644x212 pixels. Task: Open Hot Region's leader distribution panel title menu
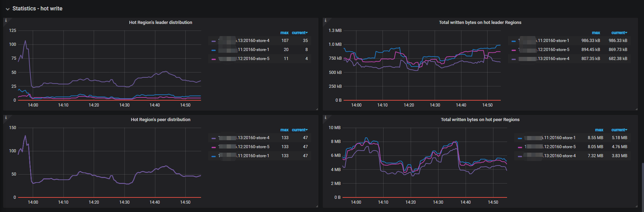click(x=160, y=23)
